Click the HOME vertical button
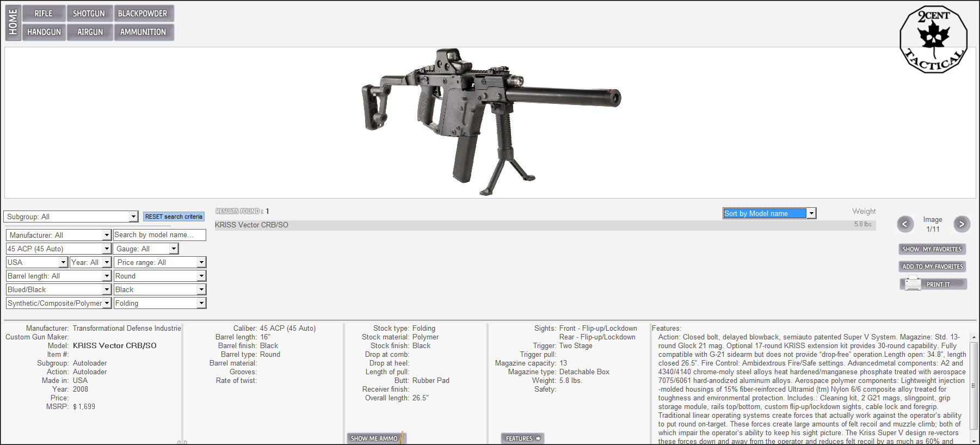The height and width of the screenshot is (445, 980). [x=13, y=22]
